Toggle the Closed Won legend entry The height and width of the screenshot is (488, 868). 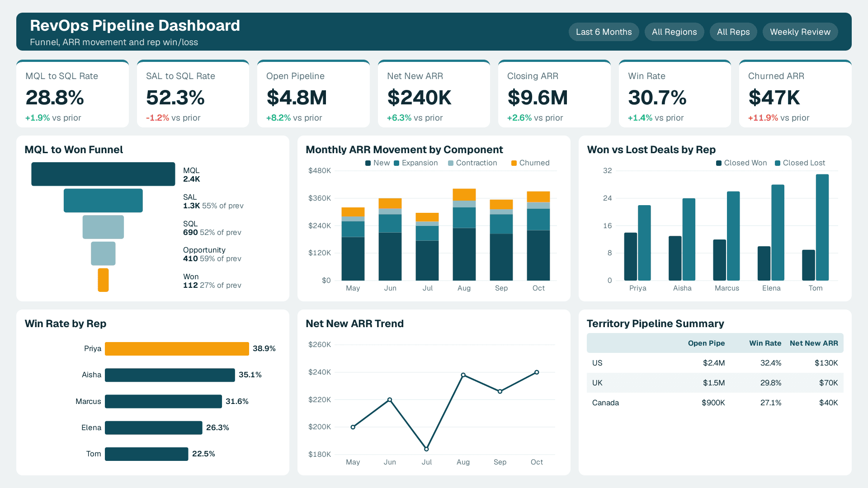point(741,163)
